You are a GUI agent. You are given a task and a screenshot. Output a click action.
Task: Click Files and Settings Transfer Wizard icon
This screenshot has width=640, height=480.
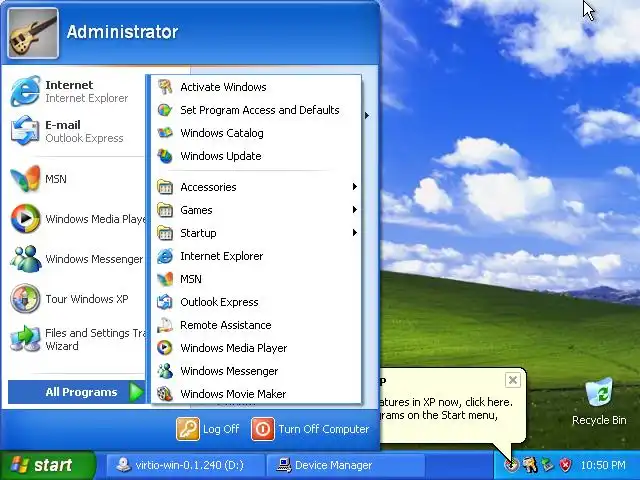pyautogui.click(x=25, y=339)
